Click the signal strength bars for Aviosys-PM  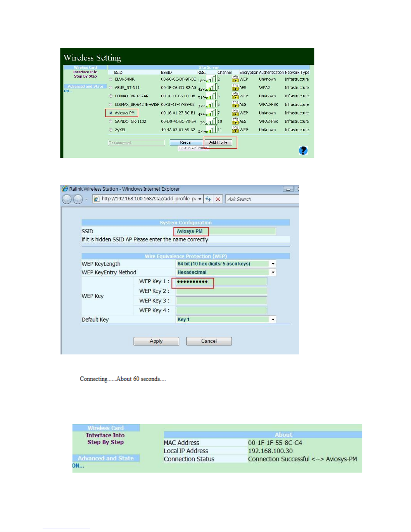pyautogui.click(x=212, y=113)
